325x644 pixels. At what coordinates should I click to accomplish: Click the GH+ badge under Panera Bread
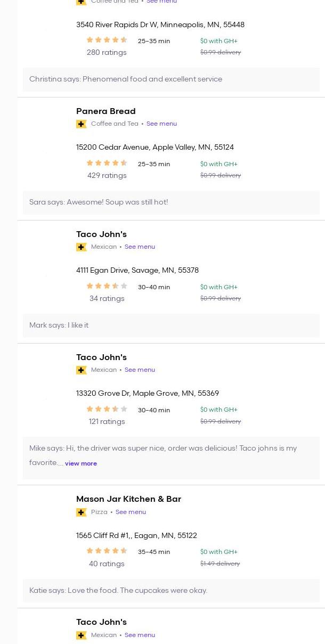82,124
